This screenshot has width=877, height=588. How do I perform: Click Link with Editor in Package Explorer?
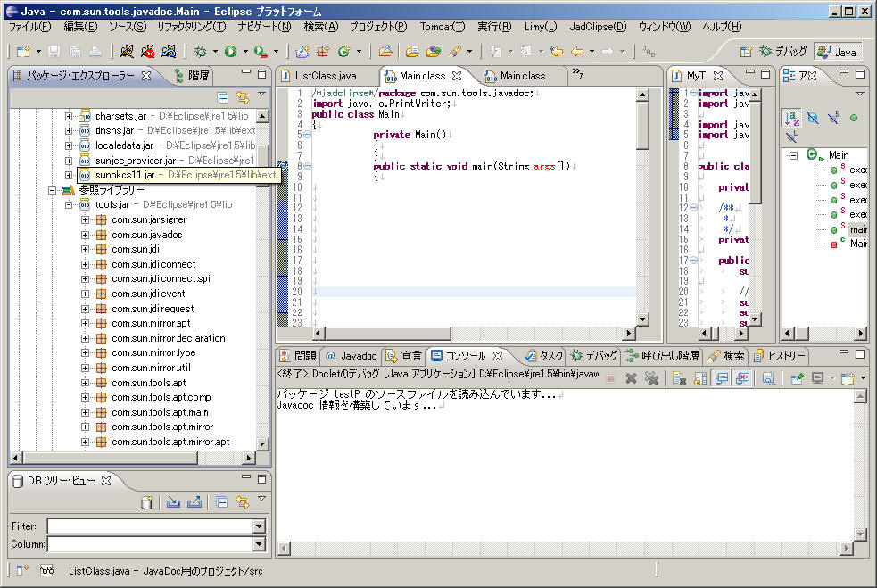(242, 97)
